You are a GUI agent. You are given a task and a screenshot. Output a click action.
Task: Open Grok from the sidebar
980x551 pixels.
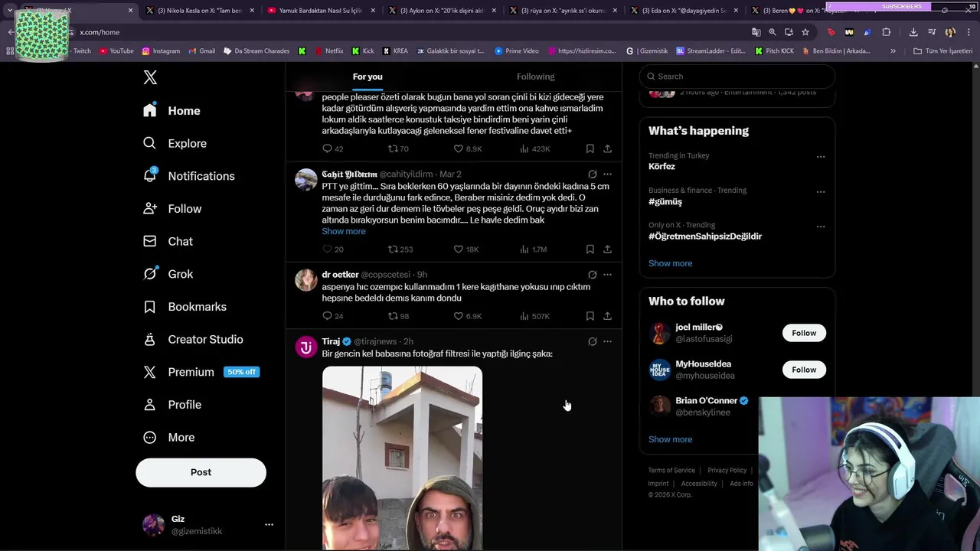pos(169,274)
